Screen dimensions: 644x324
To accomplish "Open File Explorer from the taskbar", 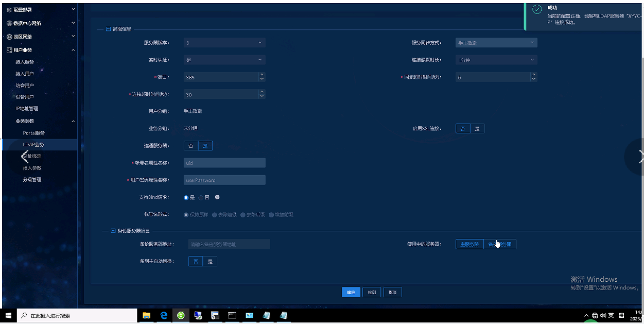I will coord(146,315).
